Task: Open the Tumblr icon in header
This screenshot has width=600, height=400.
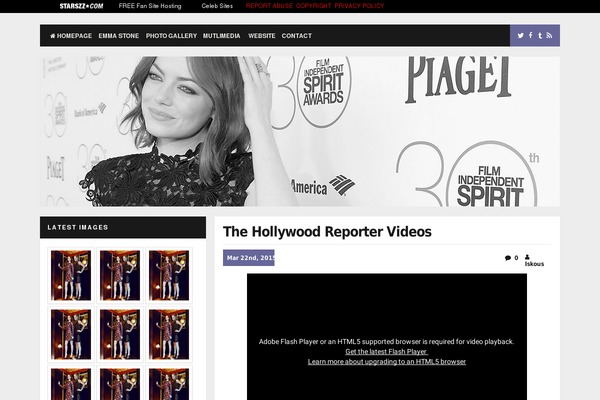Action: tap(540, 36)
